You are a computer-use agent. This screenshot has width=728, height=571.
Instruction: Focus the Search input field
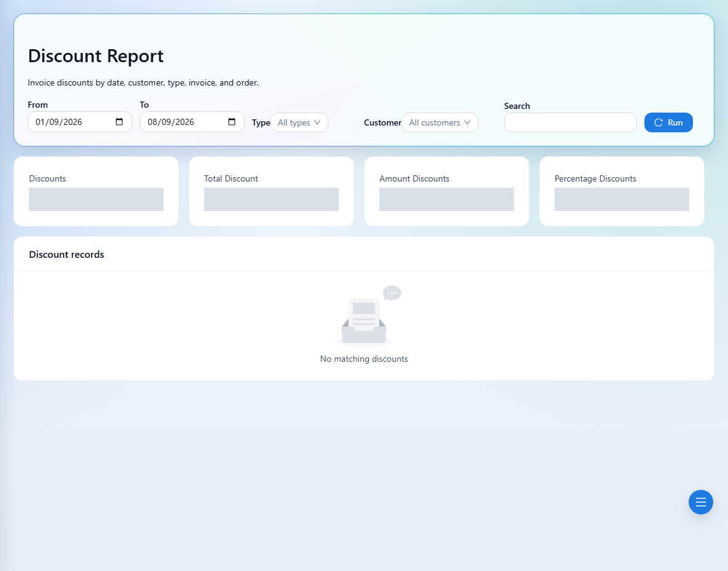[x=570, y=122]
